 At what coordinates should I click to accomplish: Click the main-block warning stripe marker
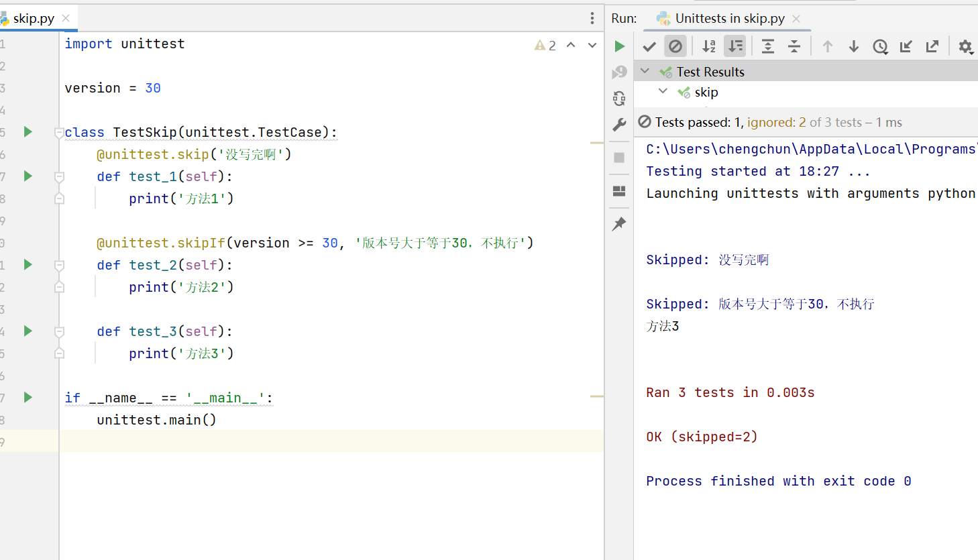coord(597,396)
